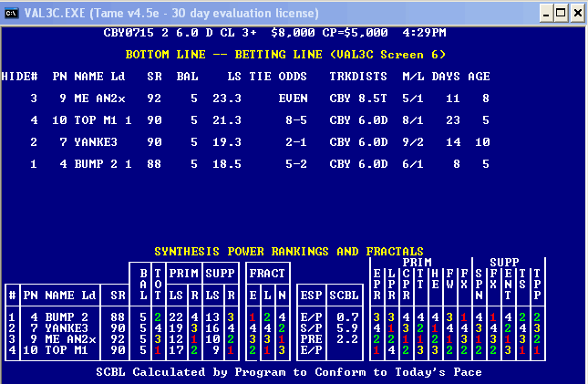The image size is (588, 384).
Task: Click morning line 6/1
Action: coord(413,164)
